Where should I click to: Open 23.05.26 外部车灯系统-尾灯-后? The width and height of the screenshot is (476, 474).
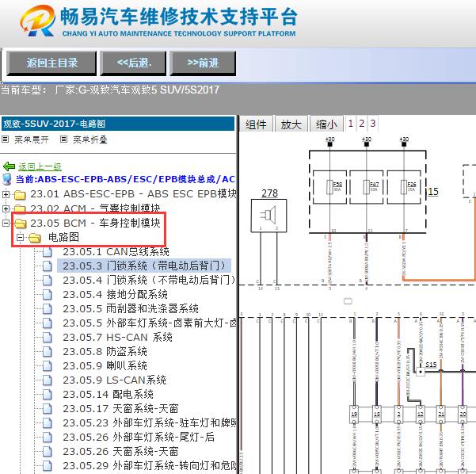point(139,438)
